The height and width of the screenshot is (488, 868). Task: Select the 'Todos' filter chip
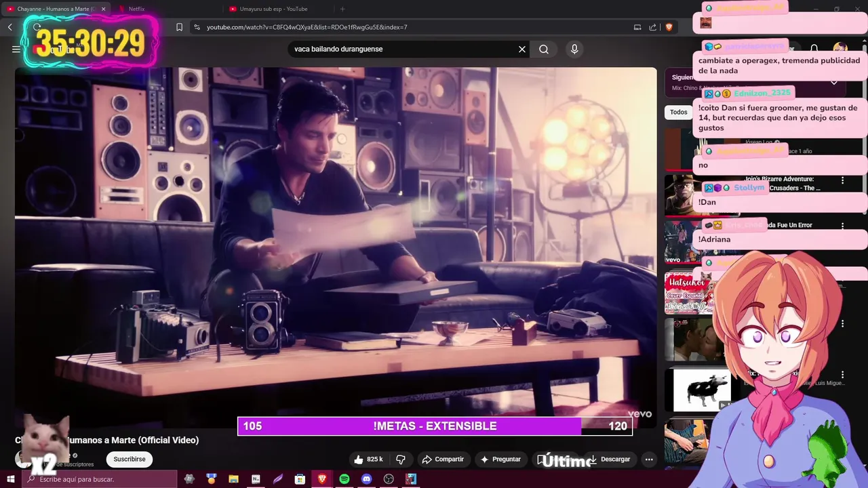click(679, 112)
